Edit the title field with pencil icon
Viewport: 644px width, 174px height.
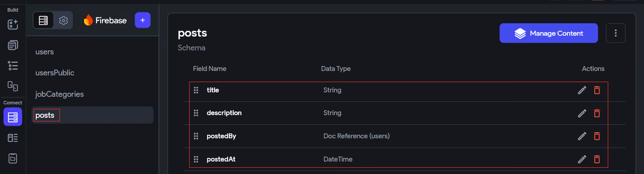(x=582, y=90)
